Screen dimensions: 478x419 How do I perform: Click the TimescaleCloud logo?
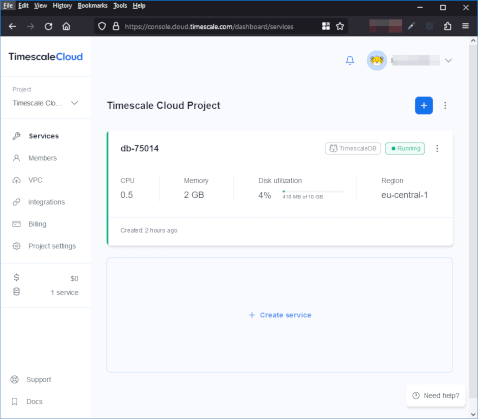tap(46, 57)
